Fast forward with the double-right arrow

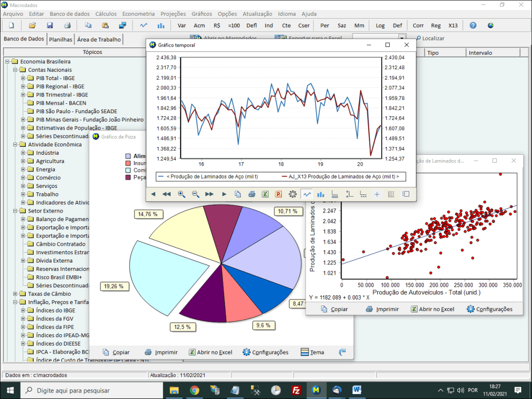tap(209, 194)
